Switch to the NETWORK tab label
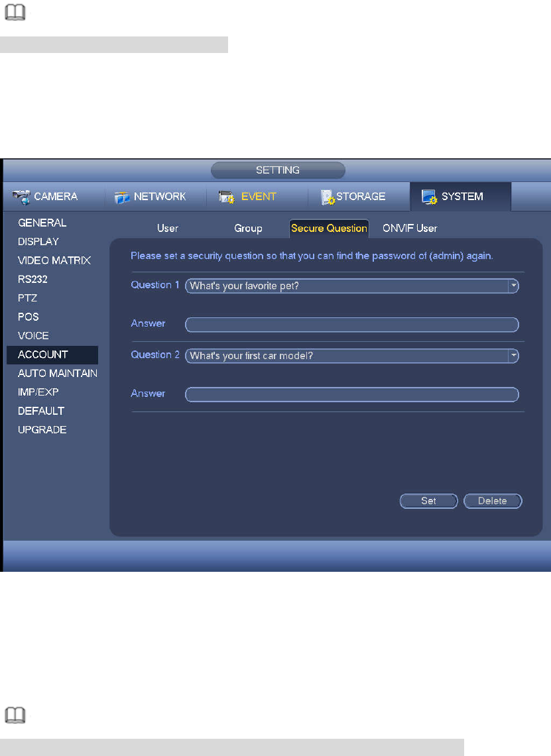551x756 pixels. click(x=160, y=197)
